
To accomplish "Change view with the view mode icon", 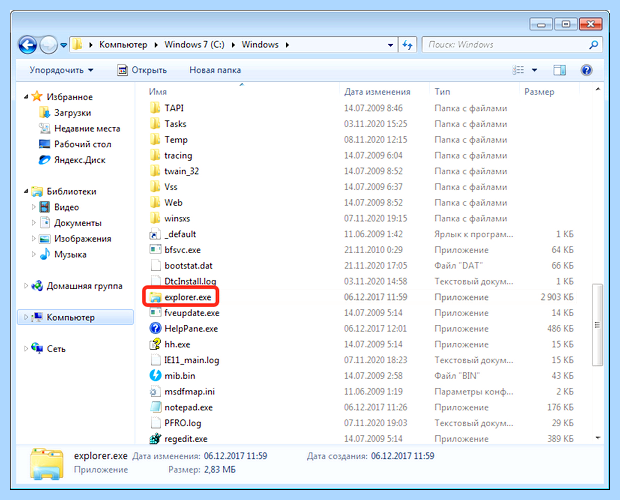I will (518, 70).
